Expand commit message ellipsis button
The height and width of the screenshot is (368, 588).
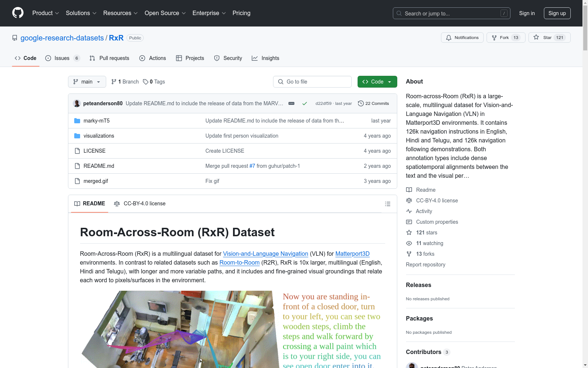(291, 103)
